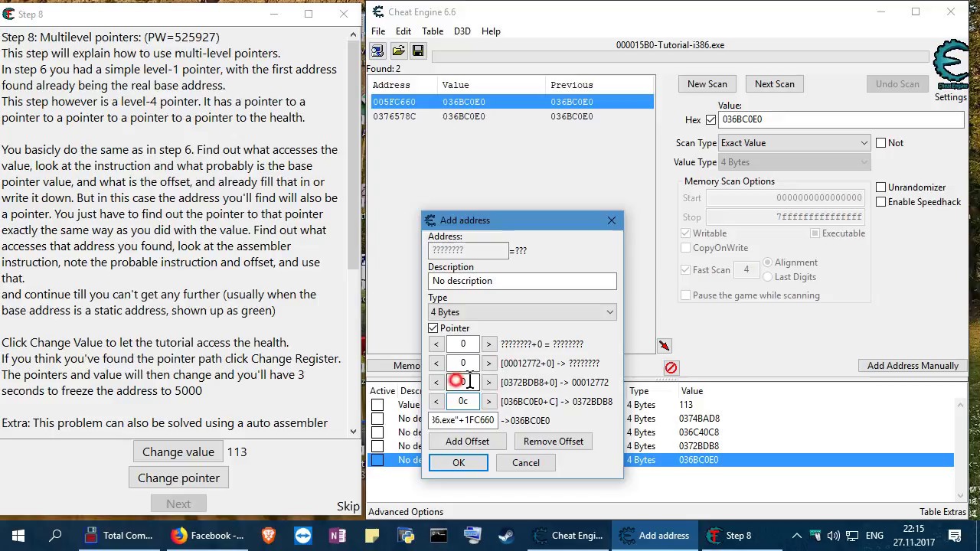980x551 pixels.
Task: Click the Remove Offset button
Action: tap(554, 442)
